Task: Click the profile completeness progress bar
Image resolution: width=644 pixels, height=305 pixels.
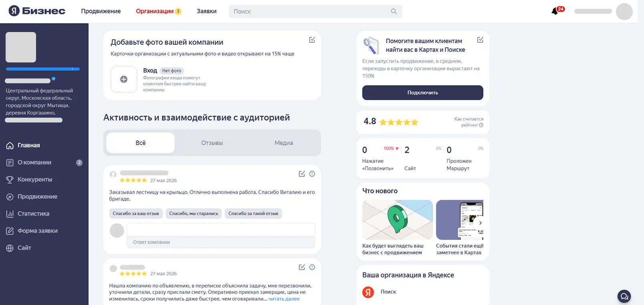Action: (43, 69)
